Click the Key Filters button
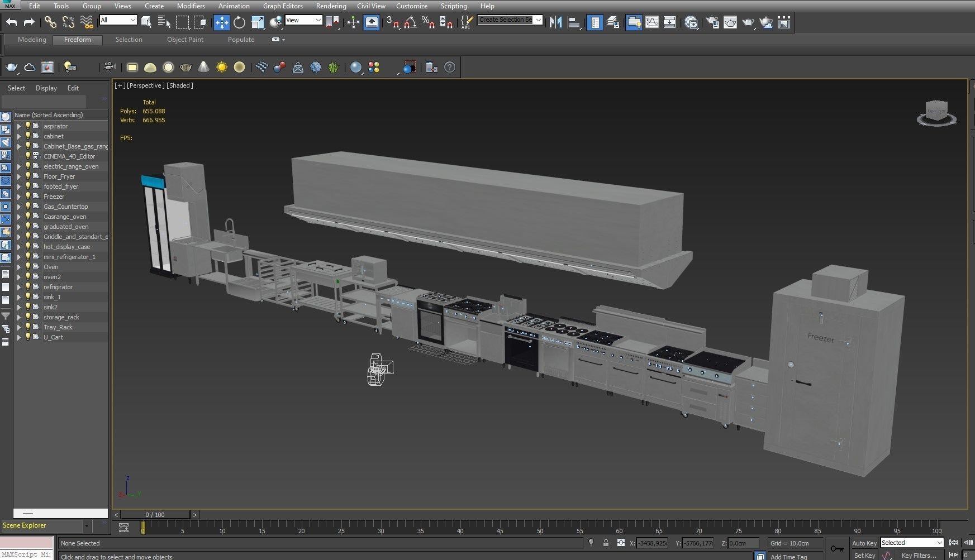975x560 pixels. point(919,556)
